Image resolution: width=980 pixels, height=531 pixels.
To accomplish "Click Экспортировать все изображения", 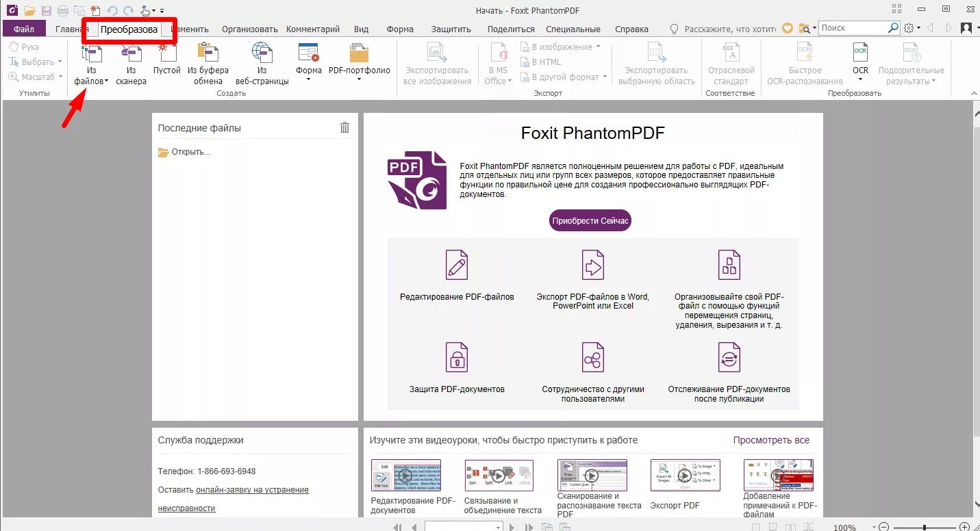I will point(438,64).
